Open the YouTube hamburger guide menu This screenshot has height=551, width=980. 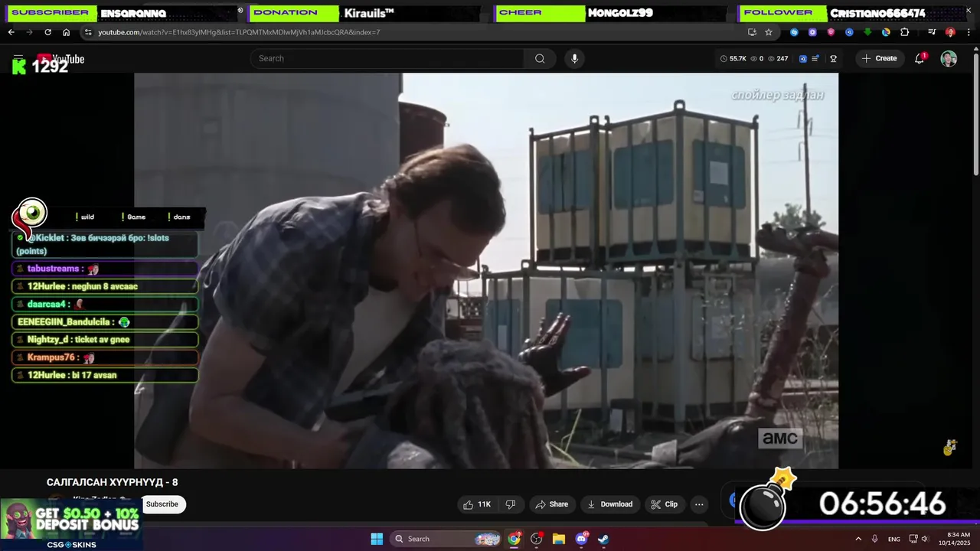pyautogui.click(x=18, y=58)
